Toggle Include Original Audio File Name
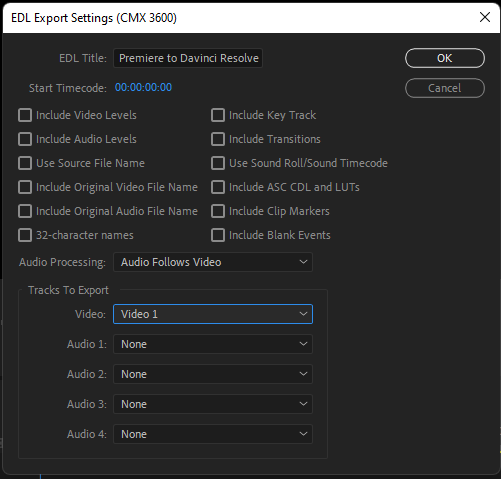 [x=25, y=211]
